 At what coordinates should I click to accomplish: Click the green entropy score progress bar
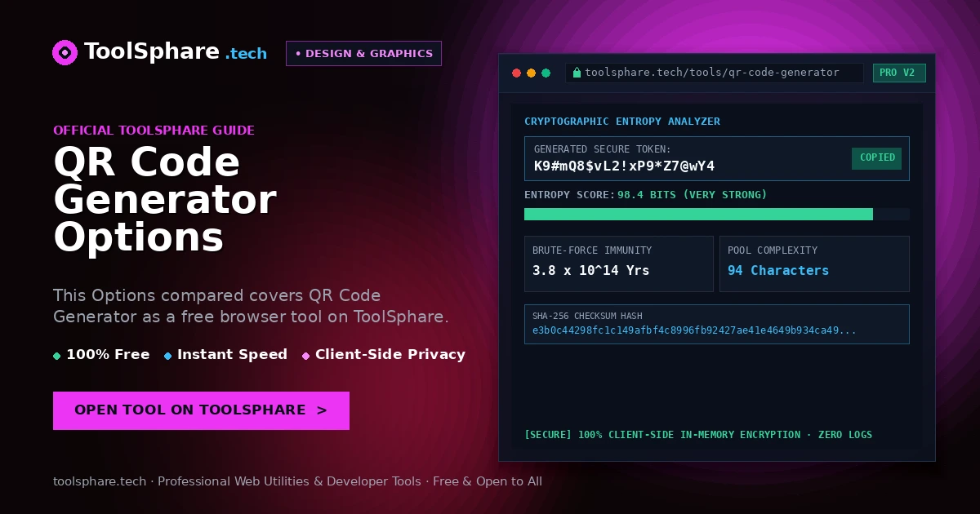coord(698,214)
